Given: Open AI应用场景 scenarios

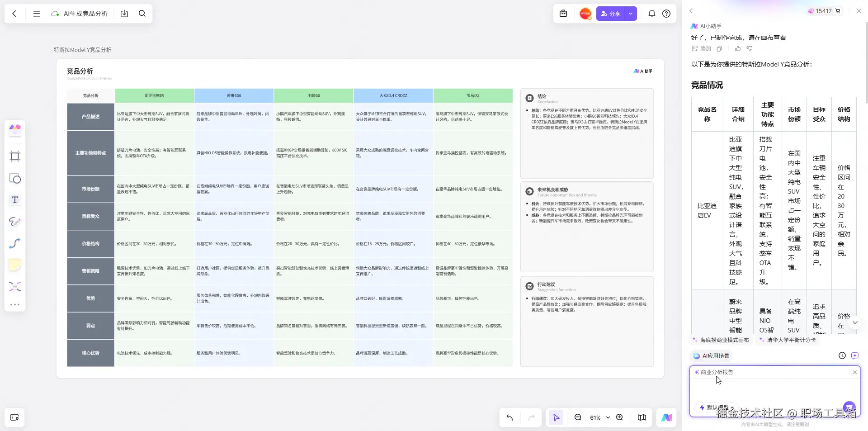Looking at the screenshot, I should [x=712, y=355].
